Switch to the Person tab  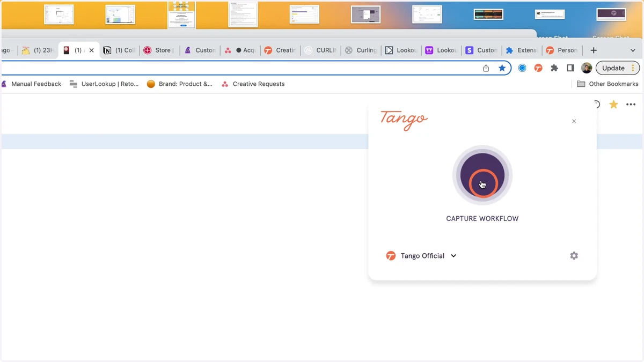coord(562,50)
